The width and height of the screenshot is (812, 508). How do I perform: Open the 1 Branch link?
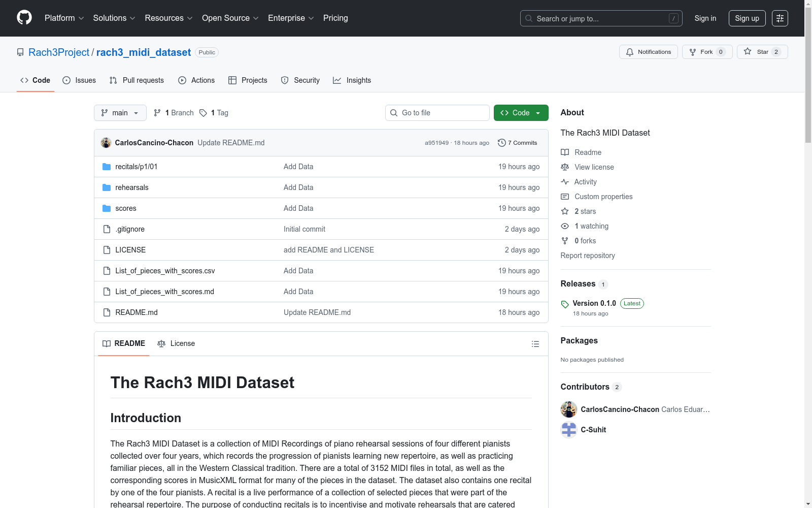point(174,113)
